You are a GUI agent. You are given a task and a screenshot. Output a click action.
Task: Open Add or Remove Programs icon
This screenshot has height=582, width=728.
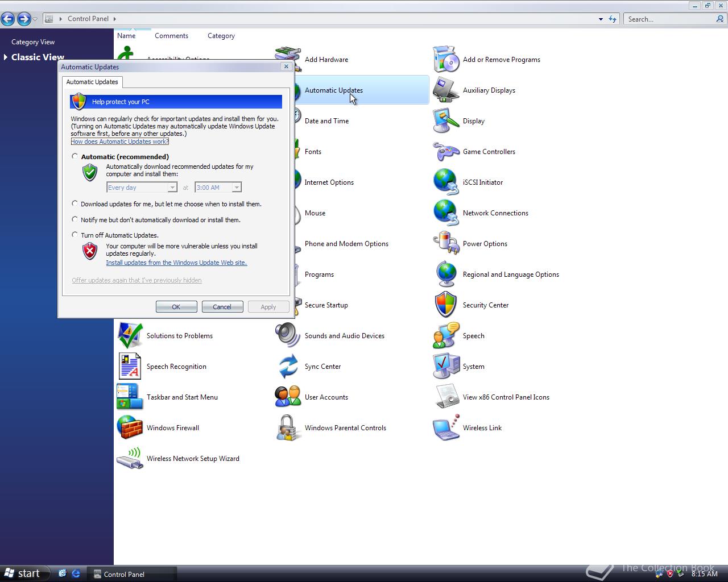446,60
